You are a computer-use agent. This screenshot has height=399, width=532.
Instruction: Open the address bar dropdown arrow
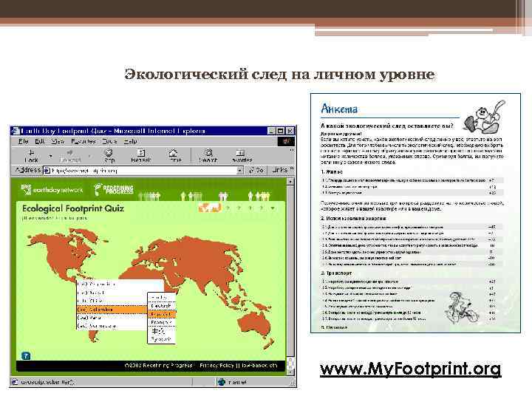[240, 171]
